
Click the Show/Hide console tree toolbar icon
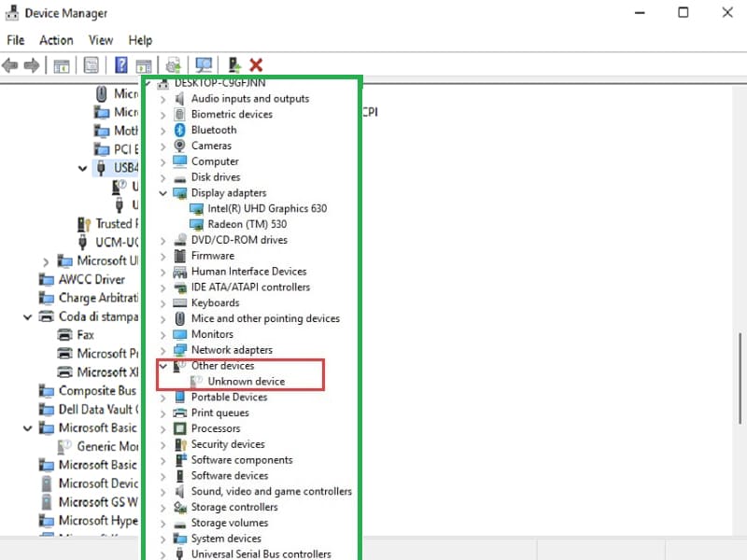coord(62,65)
